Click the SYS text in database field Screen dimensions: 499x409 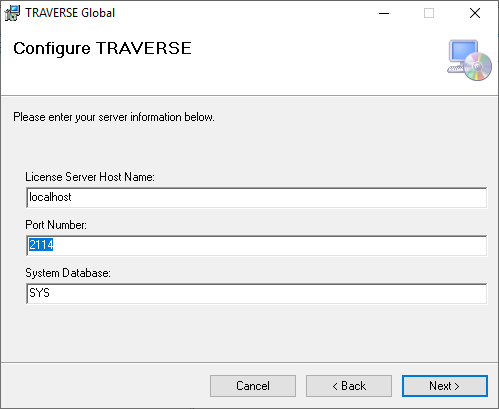[39, 293]
